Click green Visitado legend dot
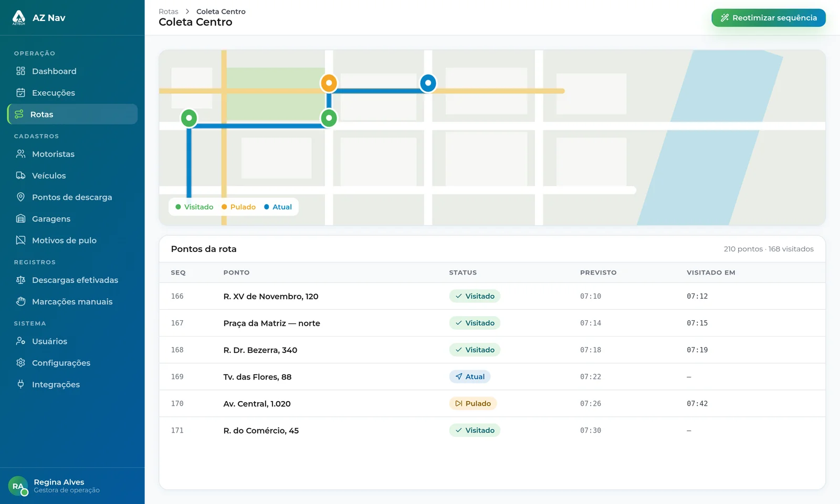The height and width of the screenshot is (504, 840). pos(178,207)
